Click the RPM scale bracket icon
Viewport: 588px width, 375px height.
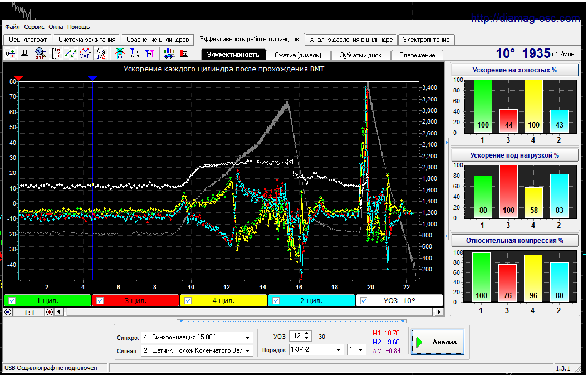(x=56, y=53)
